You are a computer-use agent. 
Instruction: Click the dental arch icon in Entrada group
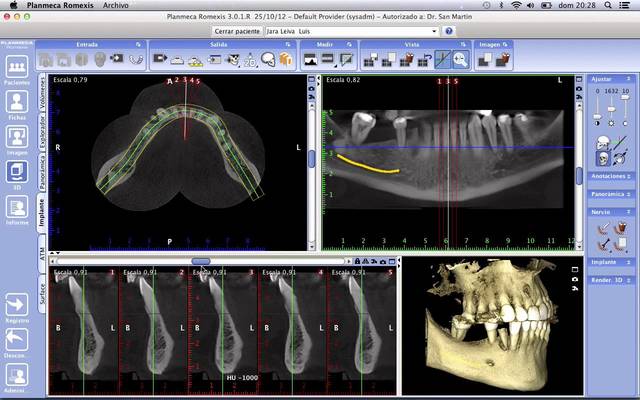(x=136, y=60)
